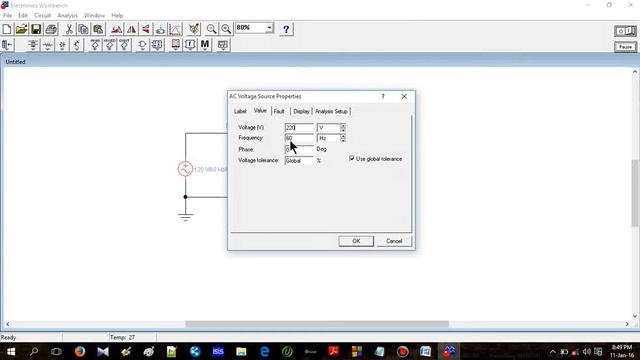Toggle the simulation power switch

pos(625,31)
